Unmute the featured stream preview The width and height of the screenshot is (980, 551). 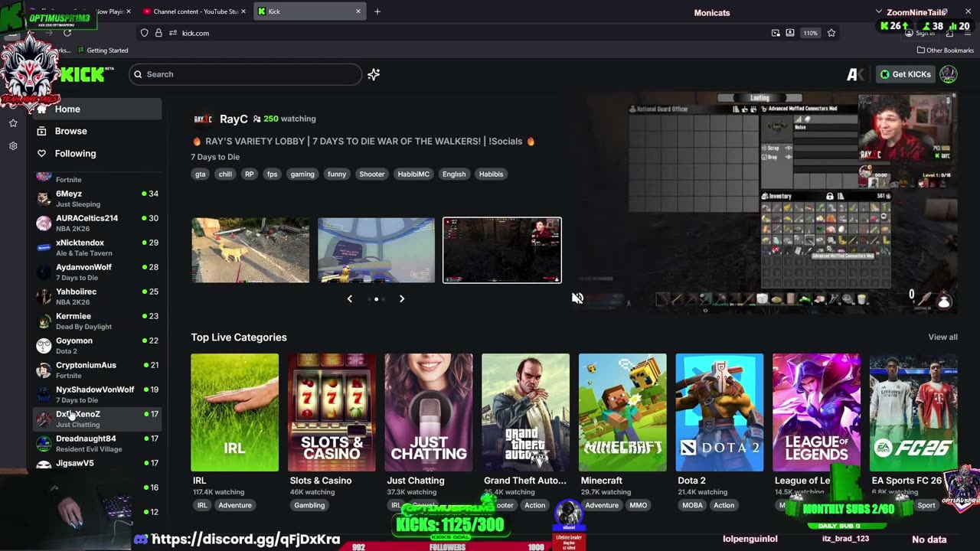pos(577,298)
